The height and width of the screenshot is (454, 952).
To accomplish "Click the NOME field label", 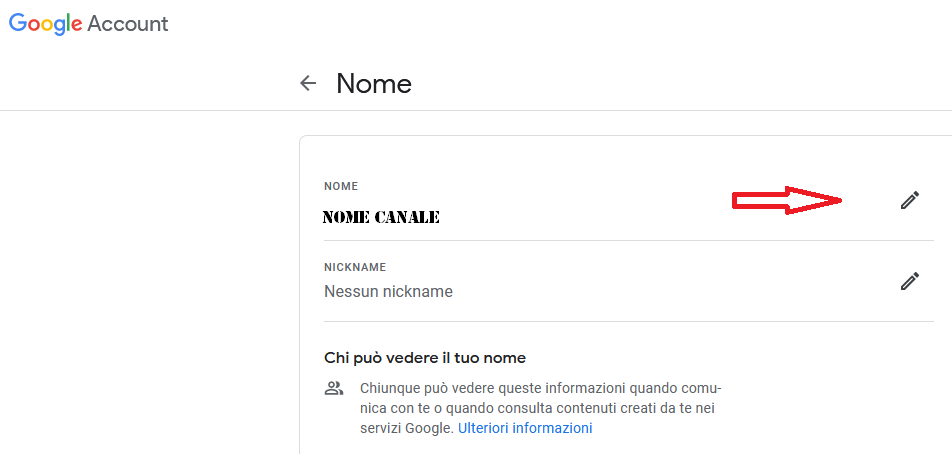I will click(x=341, y=186).
